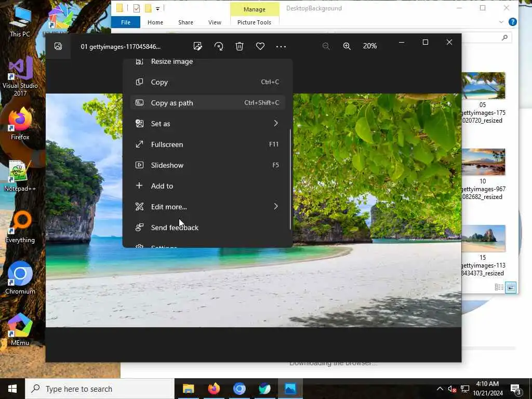Viewport: 532px width, 399px height.
Task: Click the Photos gallery icon in the top-left
Action: (x=58, y=46)
